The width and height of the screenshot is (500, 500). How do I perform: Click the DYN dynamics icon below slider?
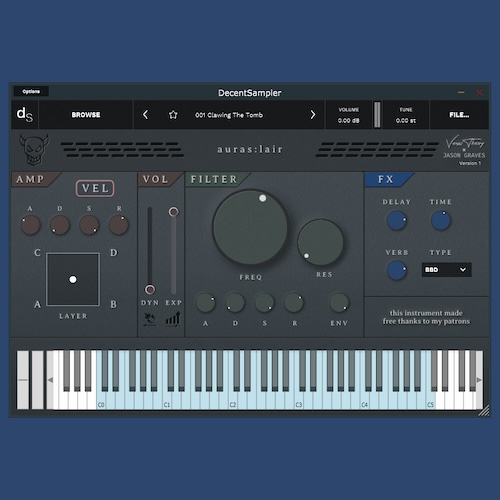tap(150, 319)
